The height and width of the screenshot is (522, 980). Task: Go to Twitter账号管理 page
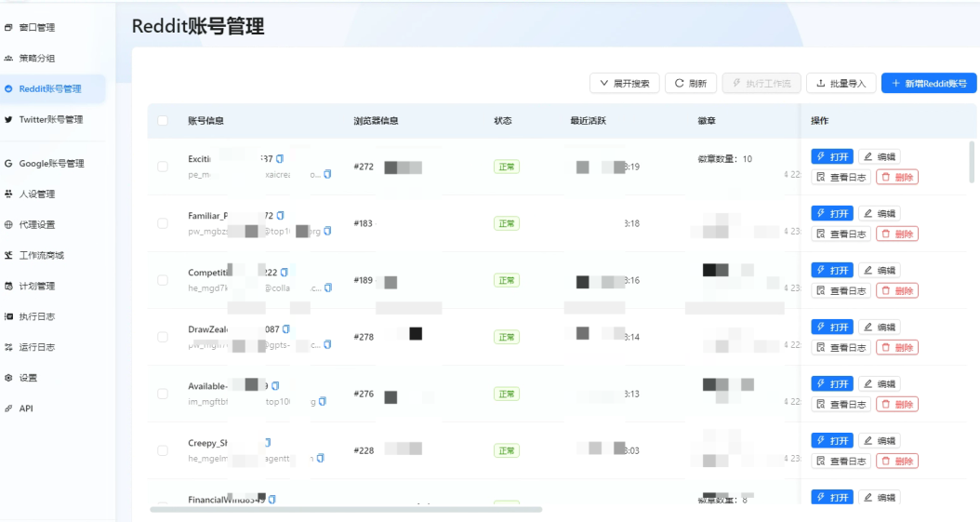(x=50, y=119)
